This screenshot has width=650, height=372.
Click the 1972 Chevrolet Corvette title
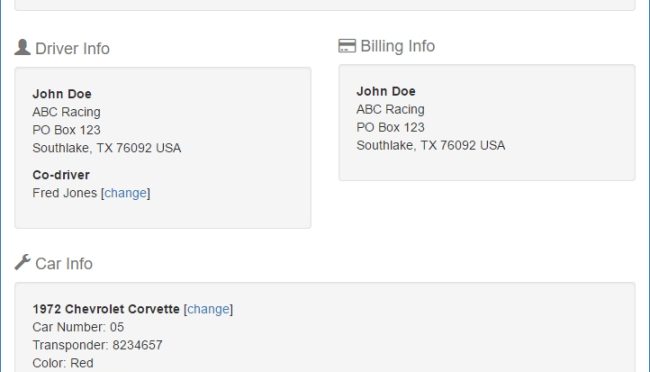pos(106,309)
